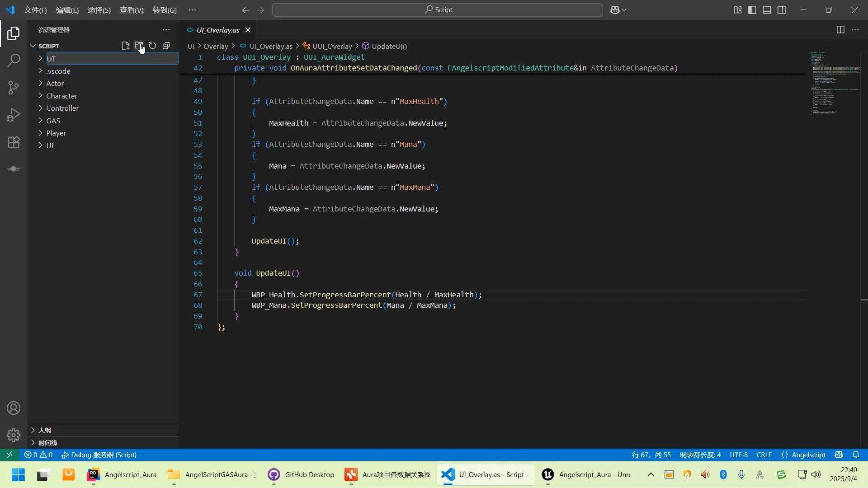Image resolution: width=868 pixels, height=488 pixels.
Task: Toggle the secondary sidebar
Action: pos(782,10)
